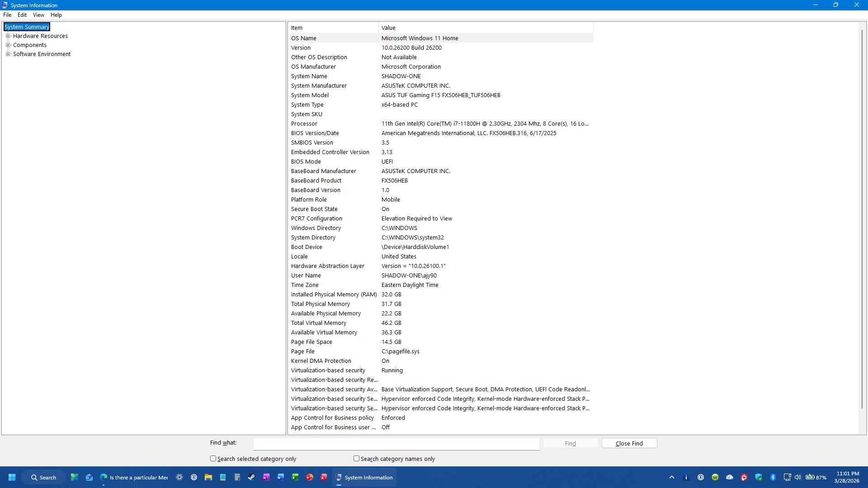Image resolution: width=868 pixels, height=488 pixels.
Task: Select the Secure Boot State row
Action: tap(441, 209)
